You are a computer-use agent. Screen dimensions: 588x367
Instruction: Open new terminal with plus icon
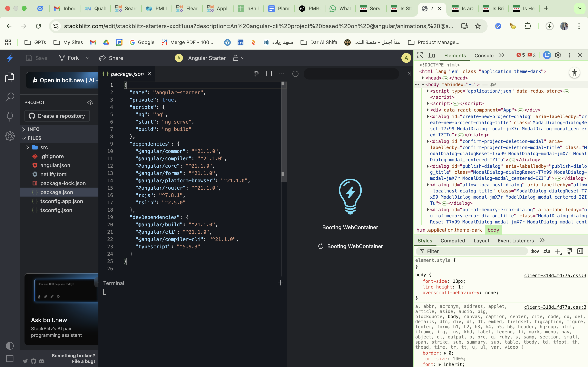(280, 283)
